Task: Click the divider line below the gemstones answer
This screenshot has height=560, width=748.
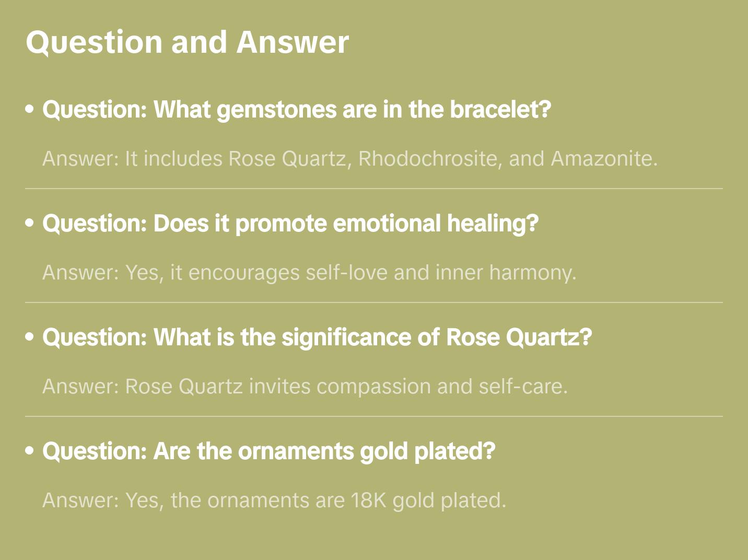Action: [x=374, y=189]
